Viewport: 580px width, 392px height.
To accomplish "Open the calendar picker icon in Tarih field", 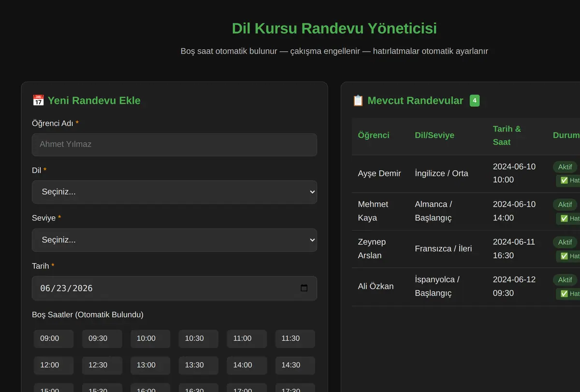I will coord(304,288).
